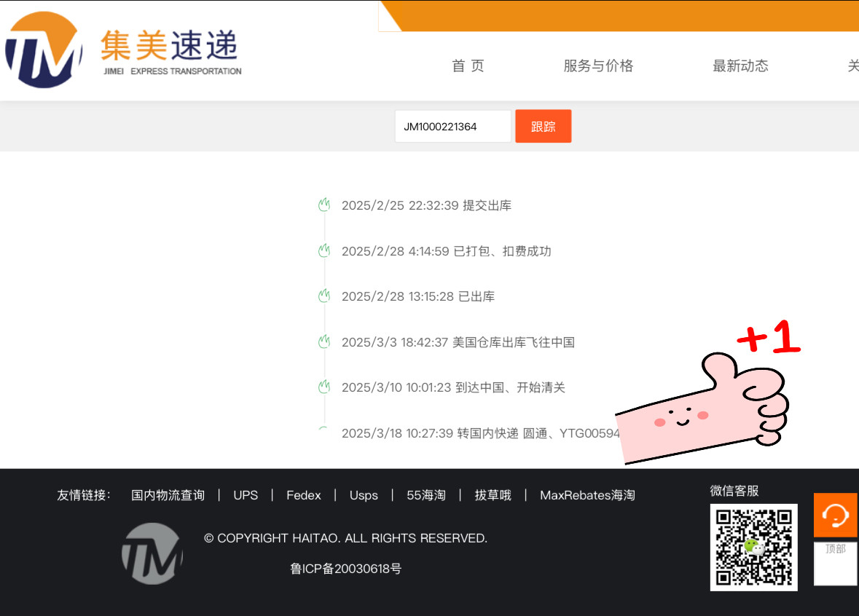The height and width of the screenshot is (616, 859).
Task: Click the flame icon beside 已出库 entry
Action: [324, 296]
